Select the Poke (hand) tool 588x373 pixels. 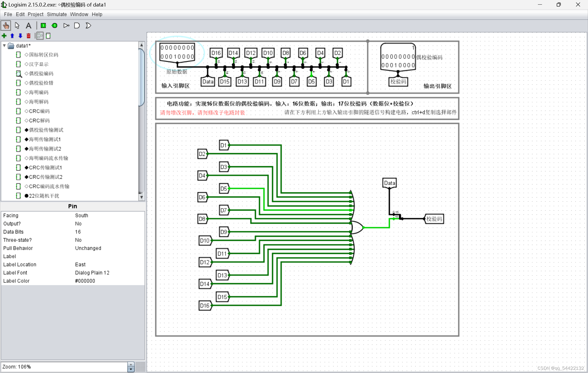click(x=6, y=26)
